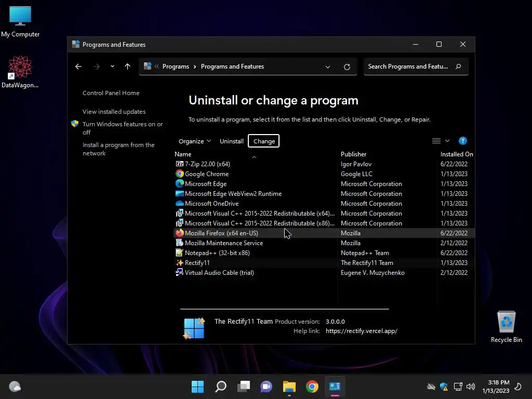Click the Google Chrome list icon
This screenshot has width=532, height=399.
point(179,174)
